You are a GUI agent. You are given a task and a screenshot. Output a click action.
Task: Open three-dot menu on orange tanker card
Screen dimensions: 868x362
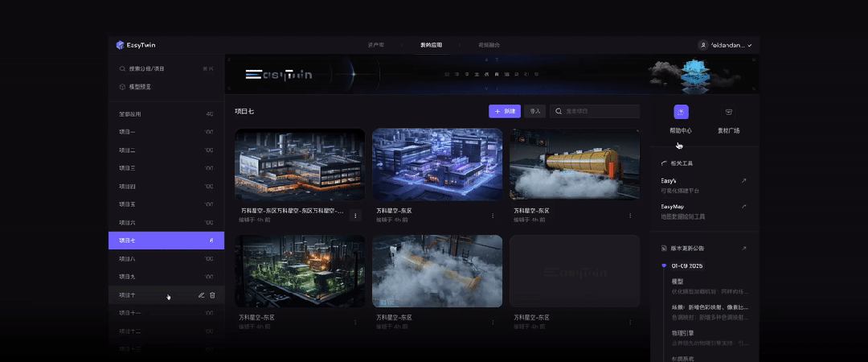(630, 215)
